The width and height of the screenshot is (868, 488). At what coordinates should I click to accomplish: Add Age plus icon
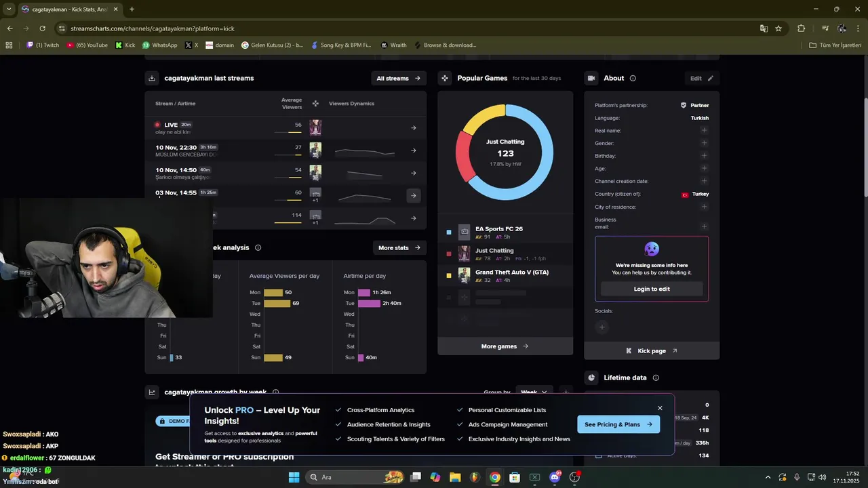click(x=704, y=168)
